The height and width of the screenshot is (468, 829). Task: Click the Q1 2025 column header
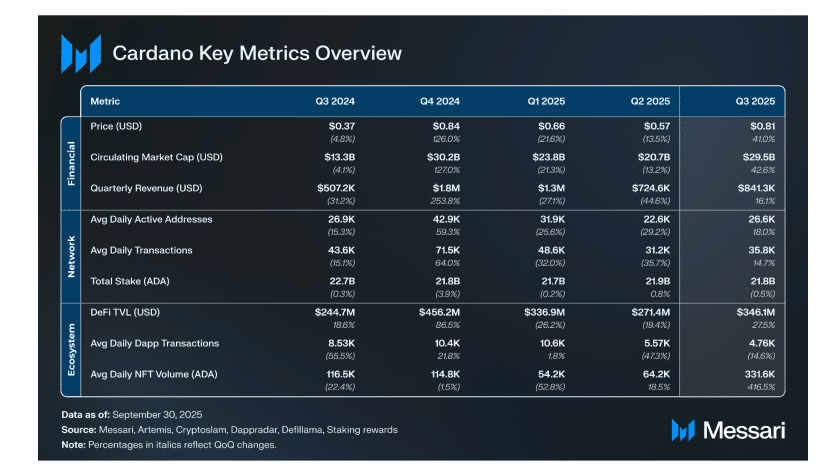[545, 101]
